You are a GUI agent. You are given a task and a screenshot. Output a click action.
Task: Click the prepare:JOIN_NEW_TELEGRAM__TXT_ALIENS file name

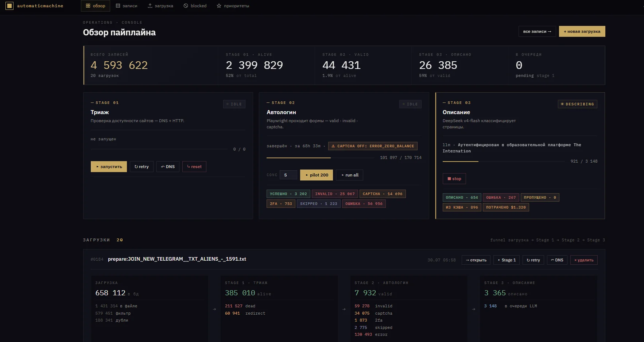point(177,259)
